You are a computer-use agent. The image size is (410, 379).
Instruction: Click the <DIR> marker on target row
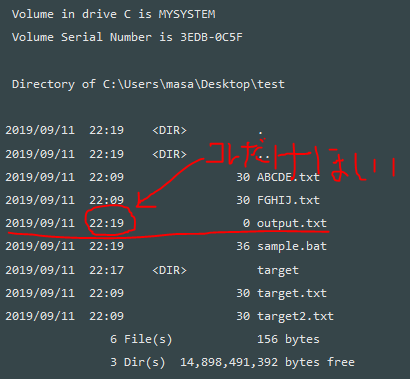169,270
